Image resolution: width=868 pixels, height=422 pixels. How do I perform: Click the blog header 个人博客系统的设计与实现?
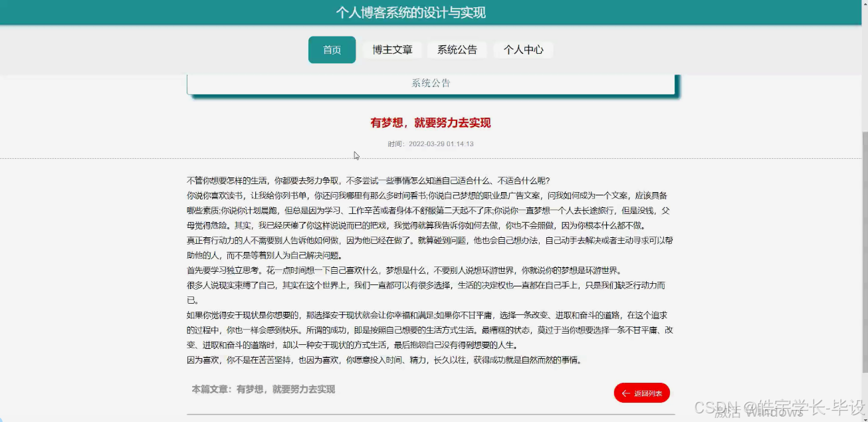click(412, 12)
